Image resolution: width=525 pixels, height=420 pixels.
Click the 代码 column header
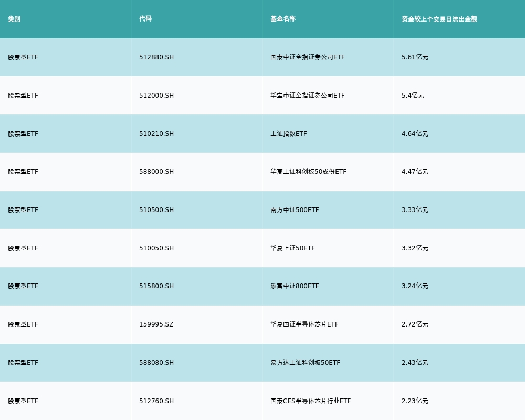pyautogui.click(x=145, y=19)
